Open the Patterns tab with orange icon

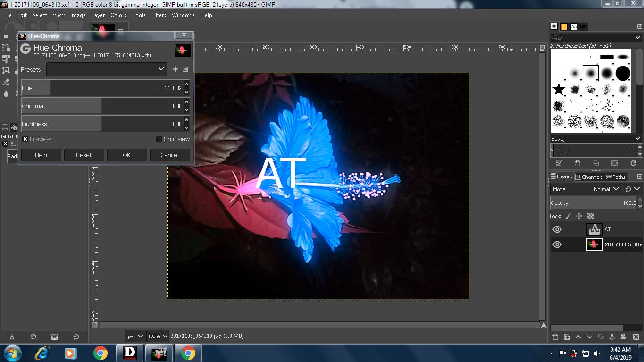tap(564, 26)
